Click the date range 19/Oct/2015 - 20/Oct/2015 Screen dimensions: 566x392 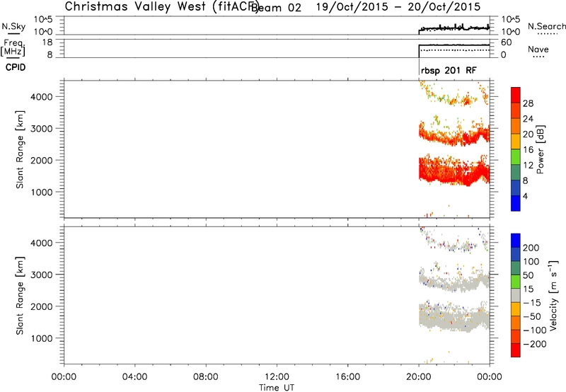coord(398,6)
